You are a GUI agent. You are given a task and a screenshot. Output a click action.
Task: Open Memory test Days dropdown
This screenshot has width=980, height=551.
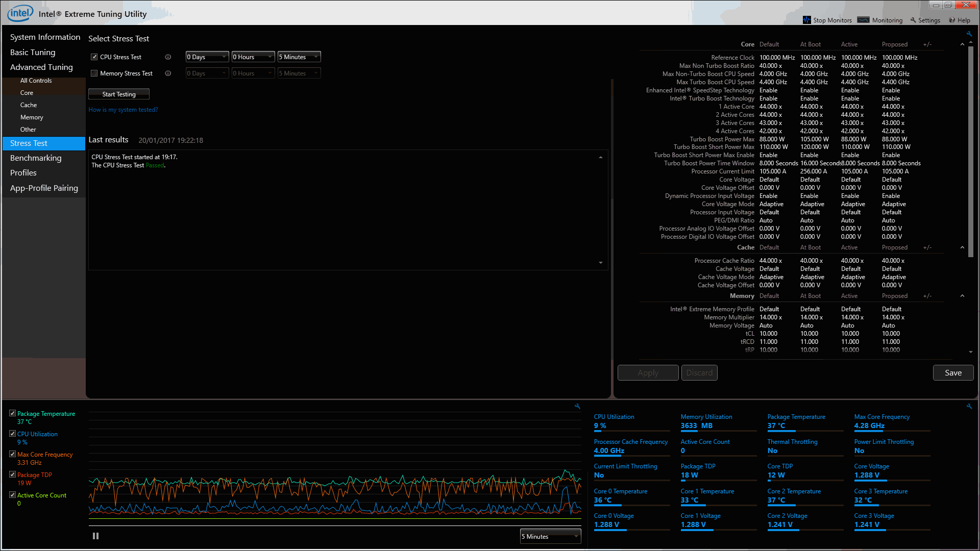(207, 73)
